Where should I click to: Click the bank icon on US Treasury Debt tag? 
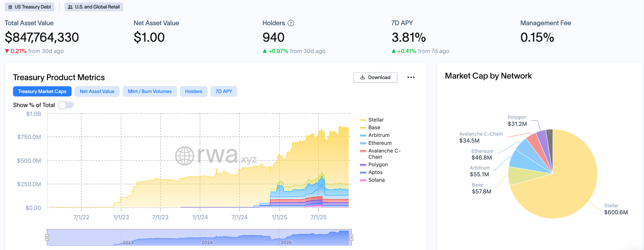[10, 7]
